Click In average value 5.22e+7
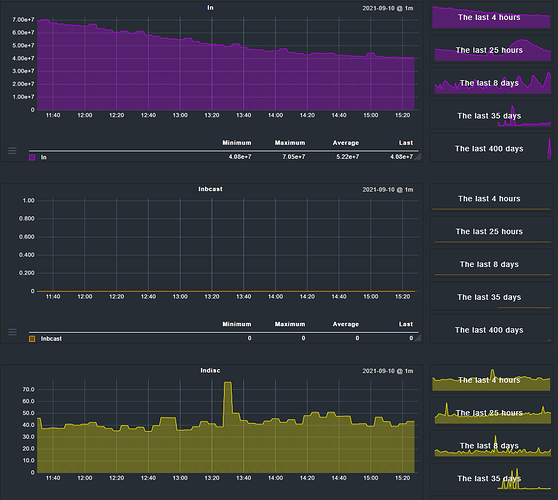 point(347,157)
